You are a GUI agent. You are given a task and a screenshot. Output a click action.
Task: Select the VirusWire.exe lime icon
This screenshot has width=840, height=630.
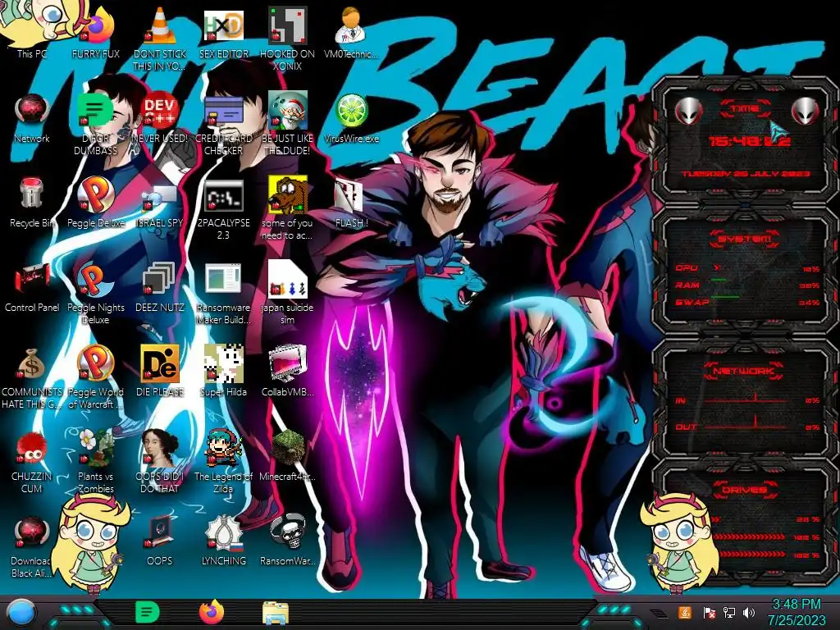point(351,118)
